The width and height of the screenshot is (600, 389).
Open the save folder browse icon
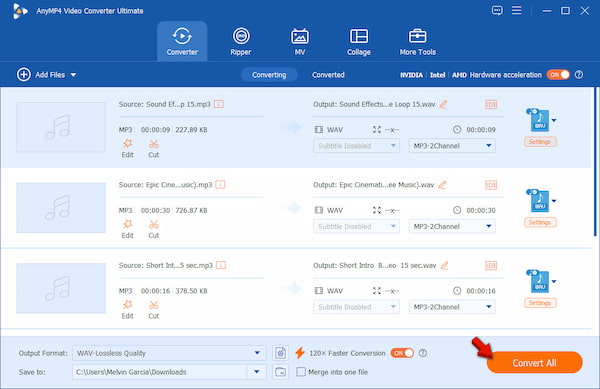(x=280, y=372)
